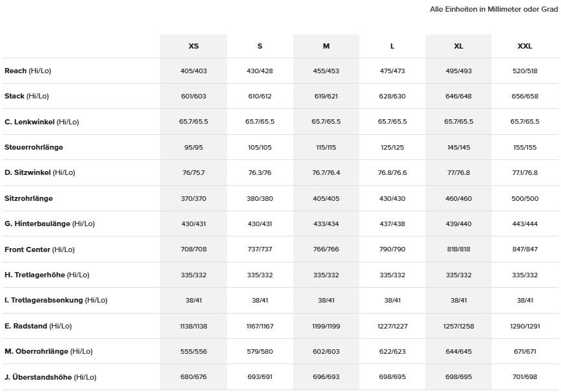Click the Stack (Hi/Lo) row label
The height and width of the screenshot is (392, 561).
pyautogui.click(x=27, y=96)
